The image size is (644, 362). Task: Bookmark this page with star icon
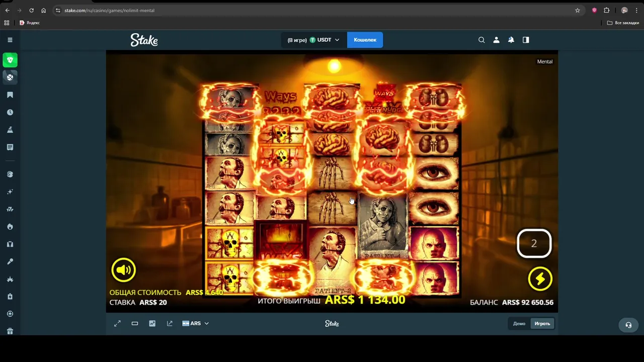pyautogui.click(x=578, y=10)
